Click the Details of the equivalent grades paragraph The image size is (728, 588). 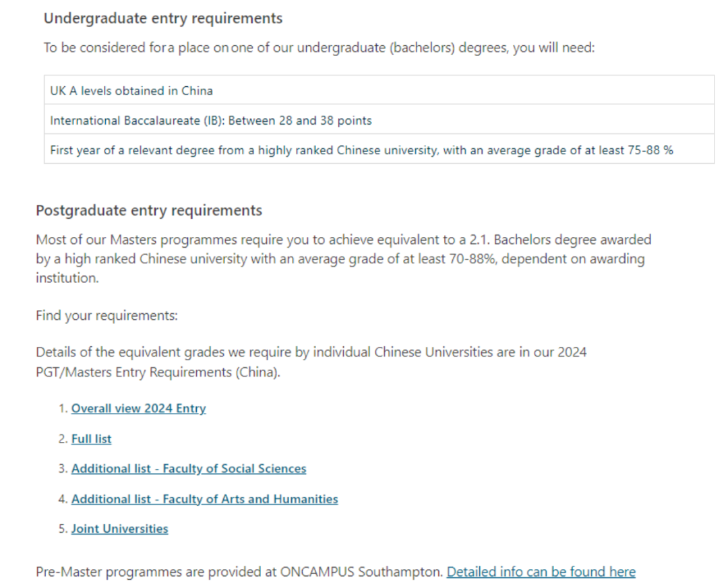pyautogui.click(x=311, y=362)
